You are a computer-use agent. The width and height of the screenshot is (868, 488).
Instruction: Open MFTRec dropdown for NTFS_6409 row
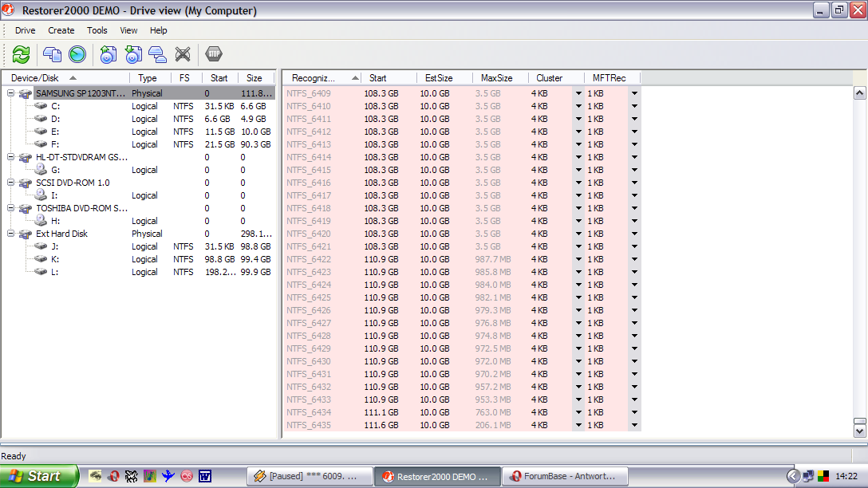tap(634, 93)
